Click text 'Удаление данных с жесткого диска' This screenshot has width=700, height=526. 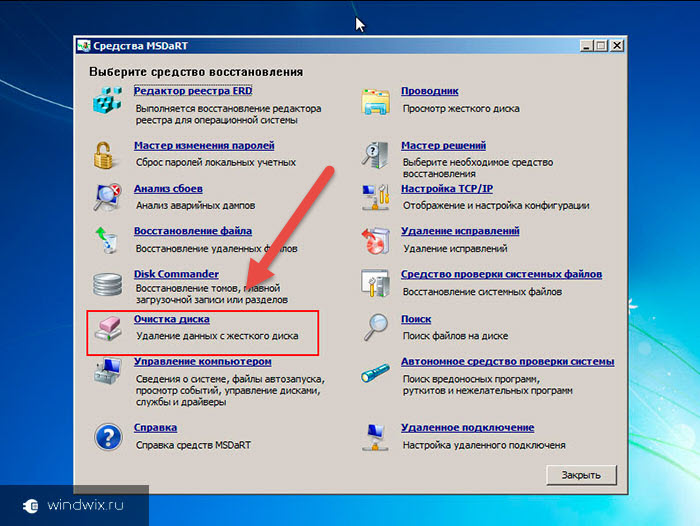217,336
